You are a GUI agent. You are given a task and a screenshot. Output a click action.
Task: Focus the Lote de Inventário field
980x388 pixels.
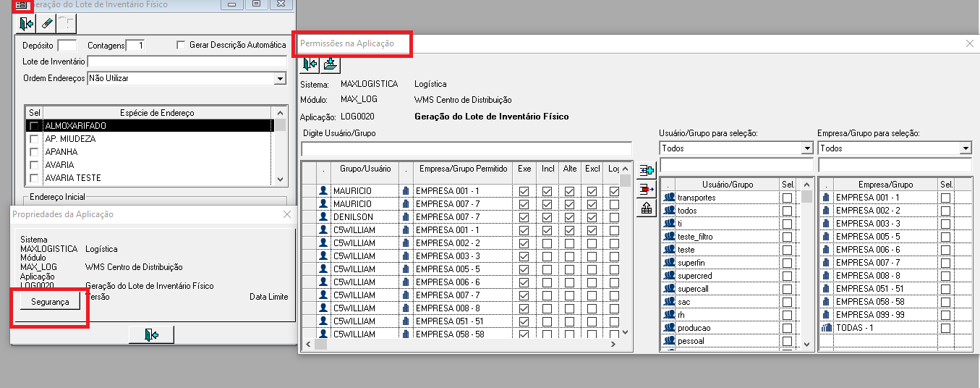tap(187, 62)
